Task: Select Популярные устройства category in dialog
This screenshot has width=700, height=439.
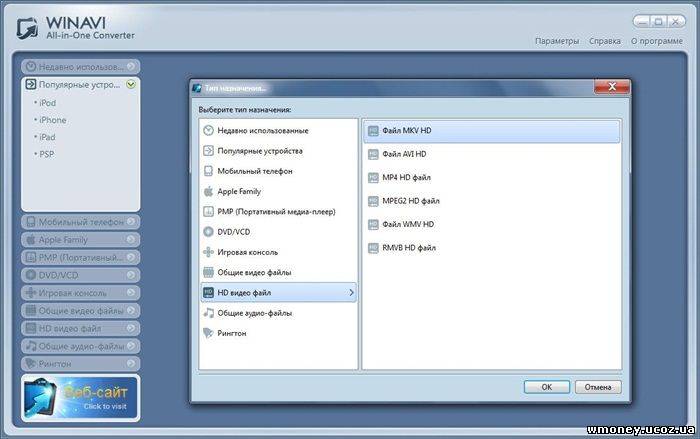Action: [x=279, y=151]
